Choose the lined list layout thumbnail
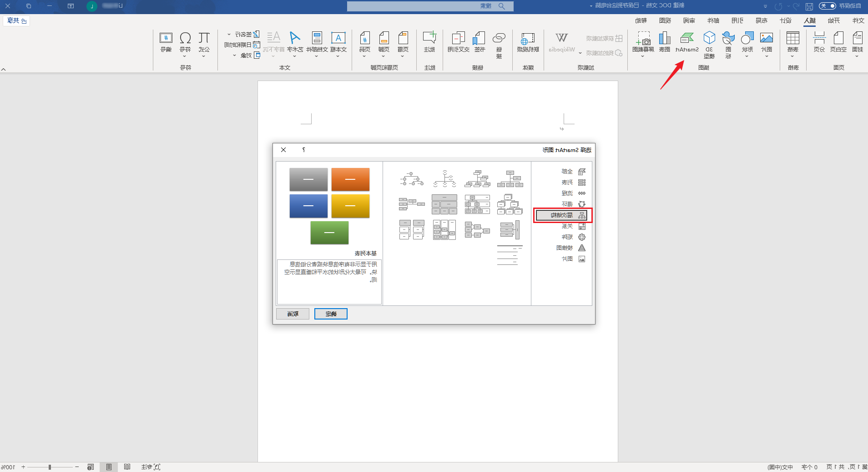This screenshot has width=868, height=472. point(510,255)
